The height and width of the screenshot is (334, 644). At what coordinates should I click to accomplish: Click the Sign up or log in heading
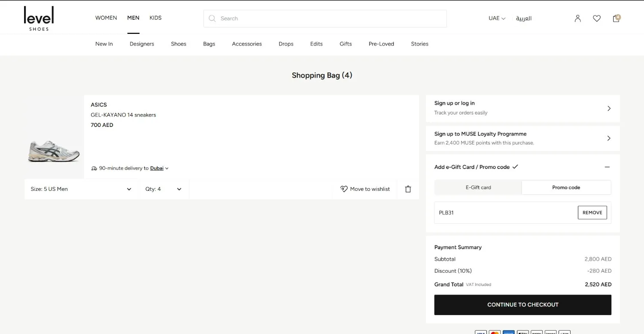454,103
